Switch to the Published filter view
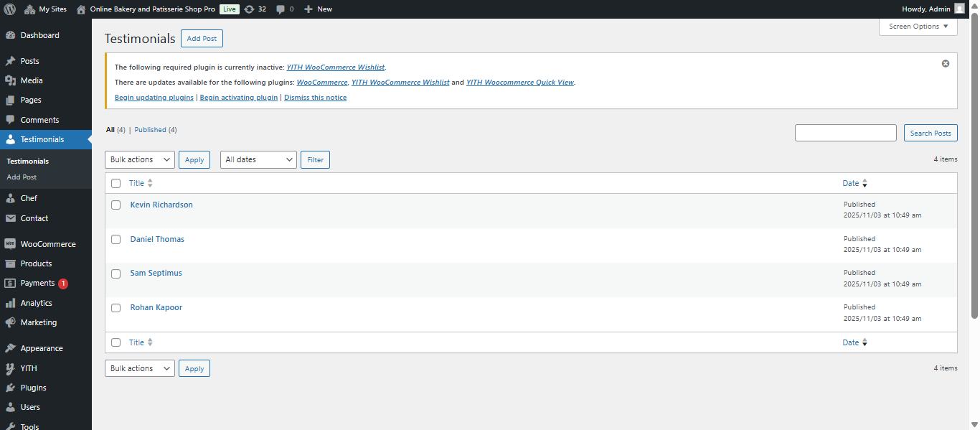980x430 pixels. (150, 130)
